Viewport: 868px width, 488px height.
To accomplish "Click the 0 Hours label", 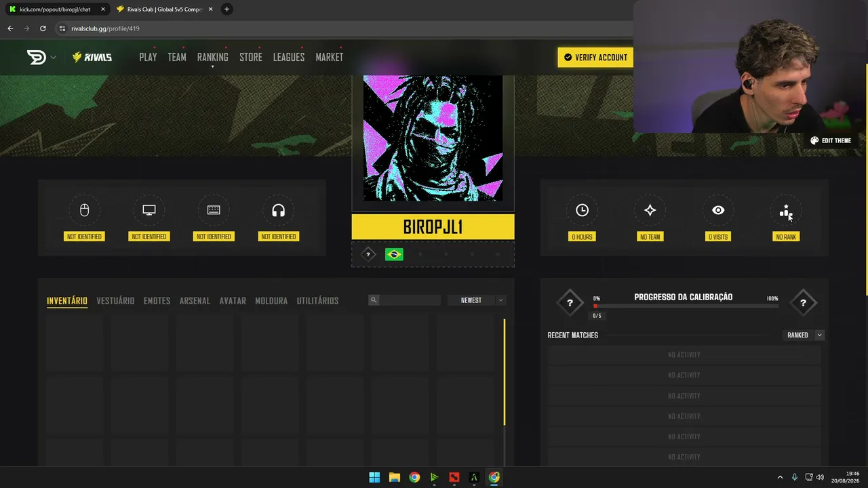I will 582,237.
